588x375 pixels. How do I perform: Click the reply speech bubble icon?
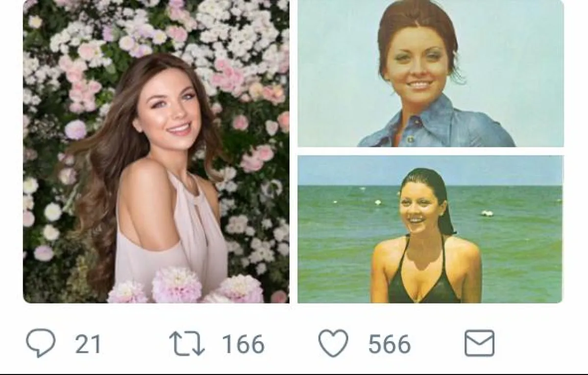click(41, 343)
